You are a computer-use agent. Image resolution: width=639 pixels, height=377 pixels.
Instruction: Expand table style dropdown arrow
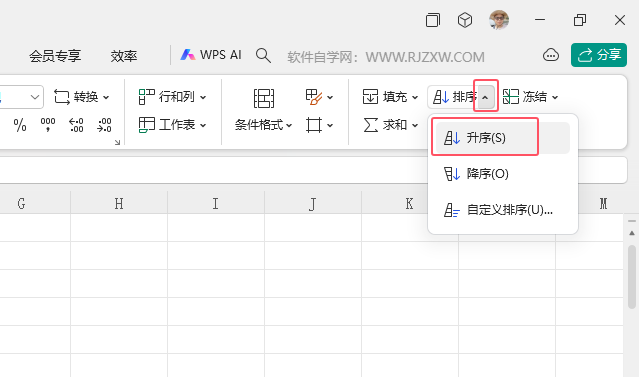pos(330,97)
